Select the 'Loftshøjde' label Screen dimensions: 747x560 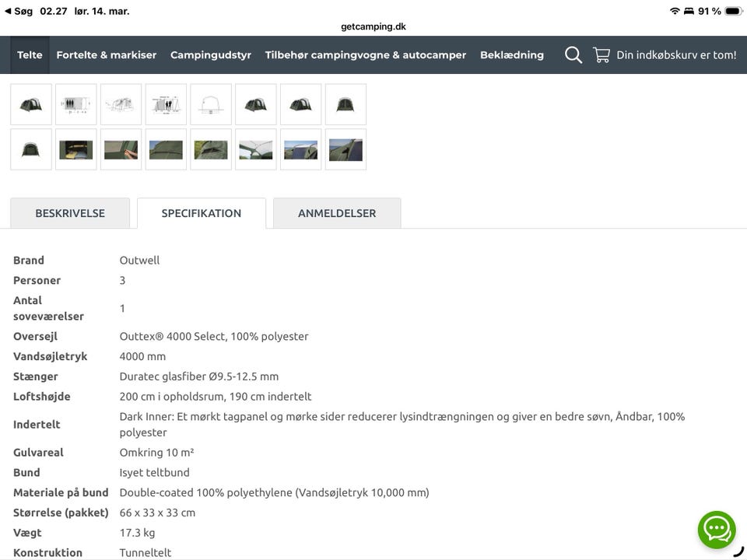point(41,396)
